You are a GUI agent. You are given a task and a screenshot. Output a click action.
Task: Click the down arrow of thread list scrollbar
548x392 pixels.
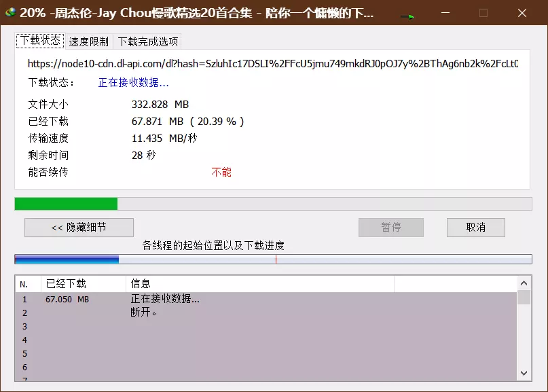click(524, 373)
